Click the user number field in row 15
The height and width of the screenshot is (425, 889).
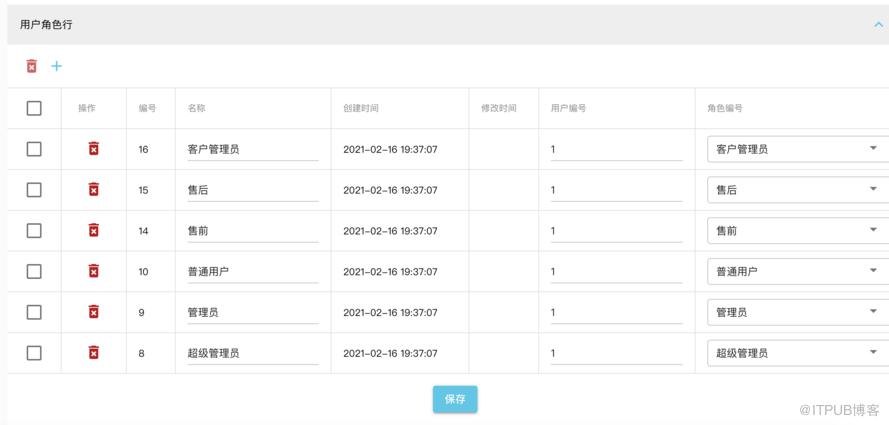[x=616, y=190]
